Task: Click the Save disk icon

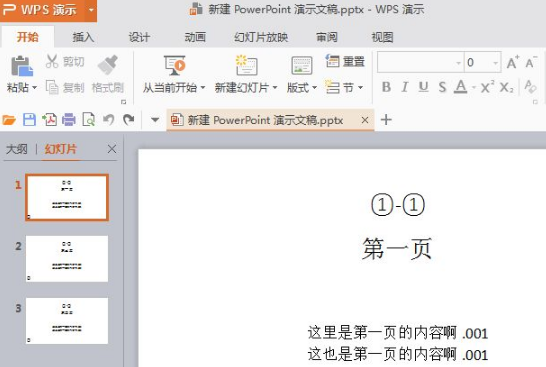Action: coord(29,120)
